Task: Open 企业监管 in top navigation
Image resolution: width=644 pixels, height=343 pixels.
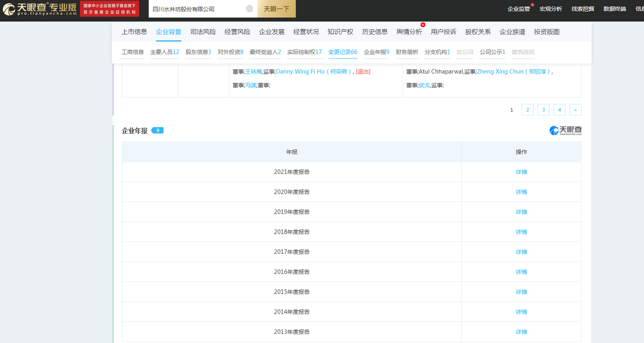Action: pyautogui.click(x=518, y=9)
